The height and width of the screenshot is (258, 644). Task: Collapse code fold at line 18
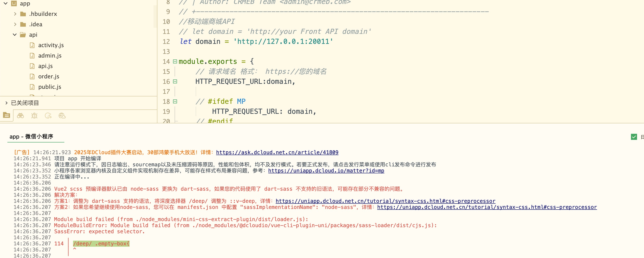point(175,101)
